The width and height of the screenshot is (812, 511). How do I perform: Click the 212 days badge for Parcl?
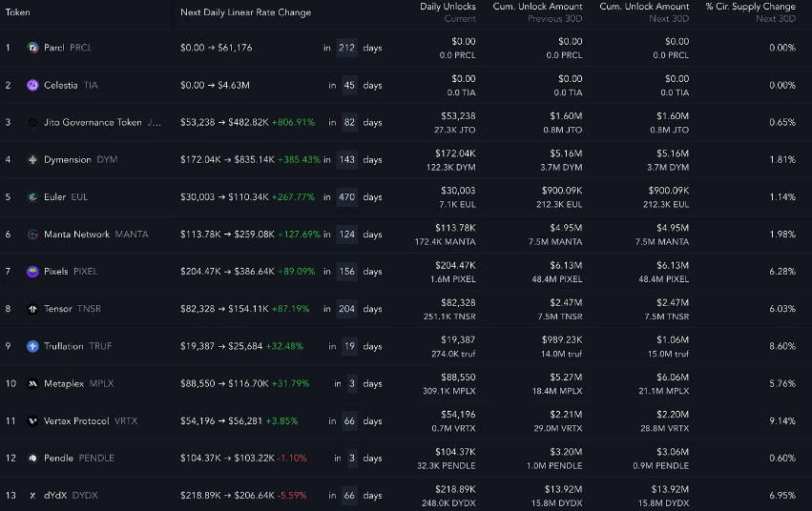click(x=347, y=48)
